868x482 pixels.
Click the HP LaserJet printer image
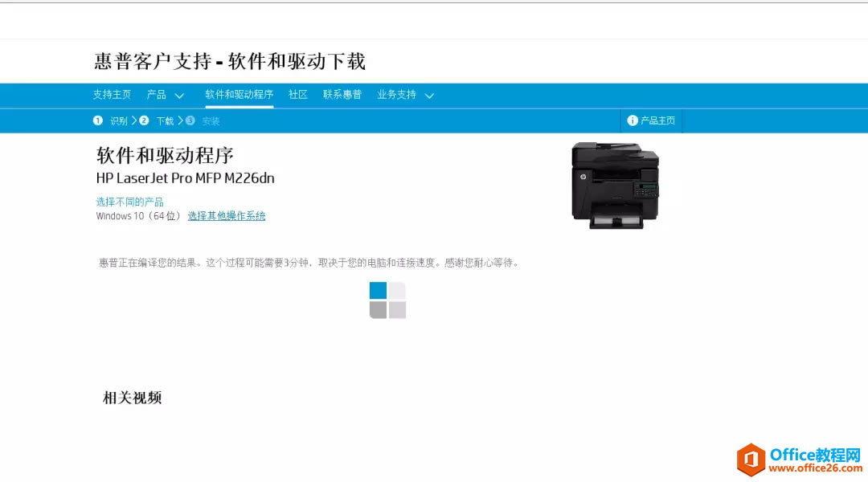pyautogui.click(x=615, y=186)
